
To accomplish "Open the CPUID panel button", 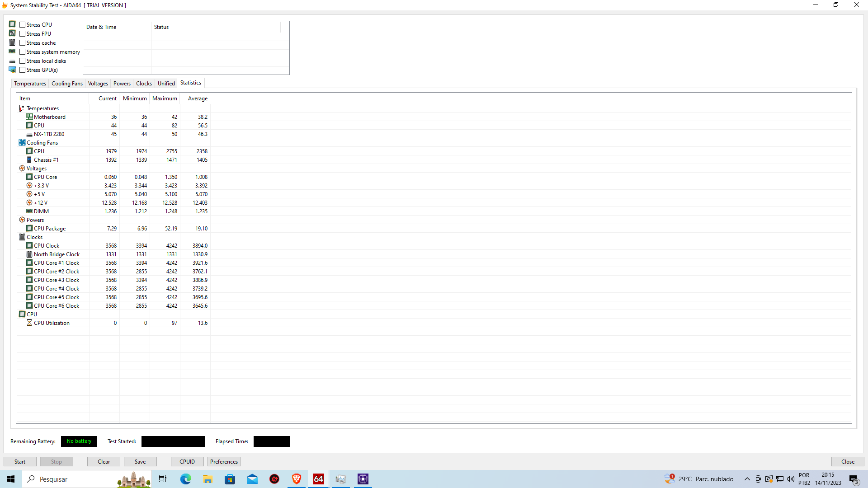I will [x=187, y=461].
